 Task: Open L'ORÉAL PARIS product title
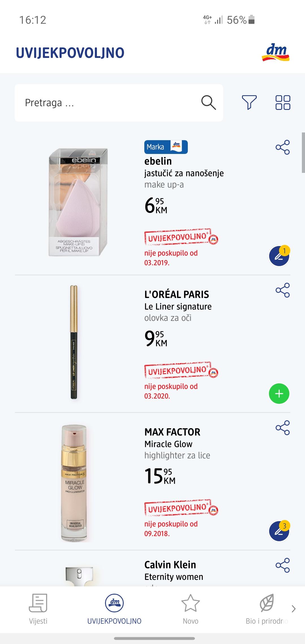pos(177,294)
